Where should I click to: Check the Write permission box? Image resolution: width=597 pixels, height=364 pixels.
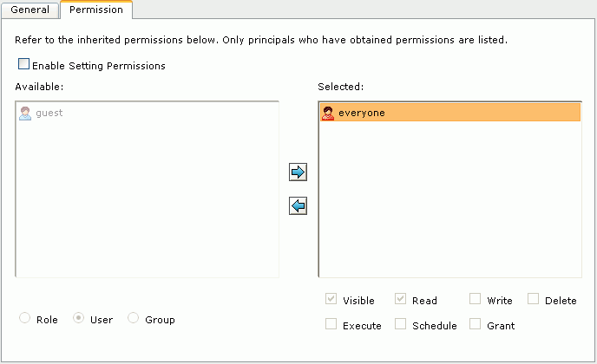[x=475, y=299]
